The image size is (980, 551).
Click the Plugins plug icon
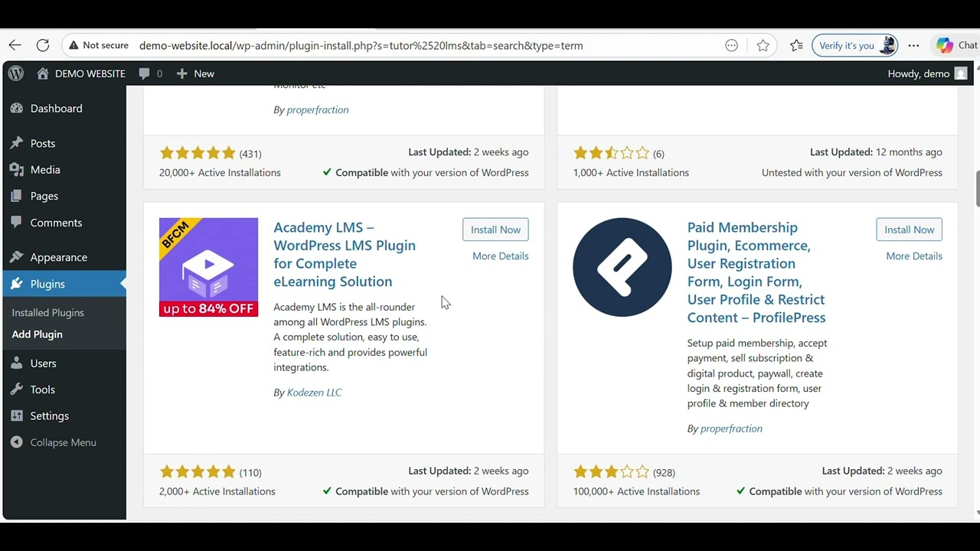point(17,284)
